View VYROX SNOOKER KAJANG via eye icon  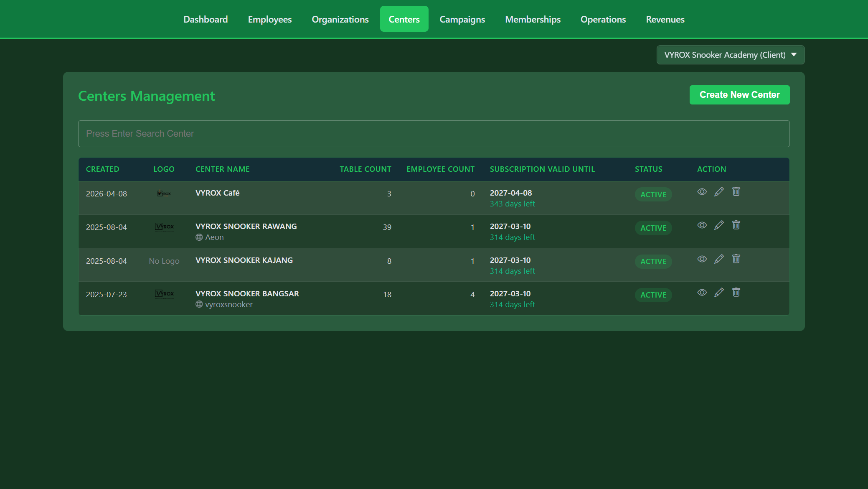pyautogui.click(x=702, y=259)
